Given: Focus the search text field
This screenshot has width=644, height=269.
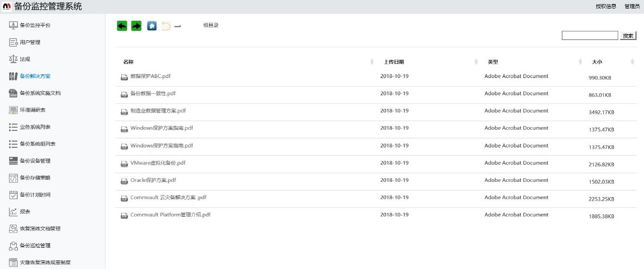Looking at the screenshot, I should point(589,35).
